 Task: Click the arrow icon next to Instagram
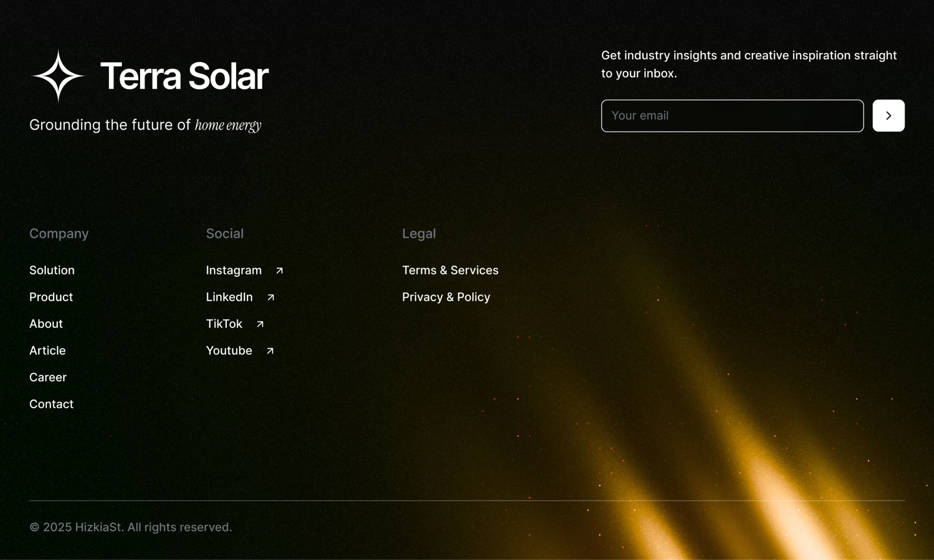pyautogui.click(x=279, y=270)
